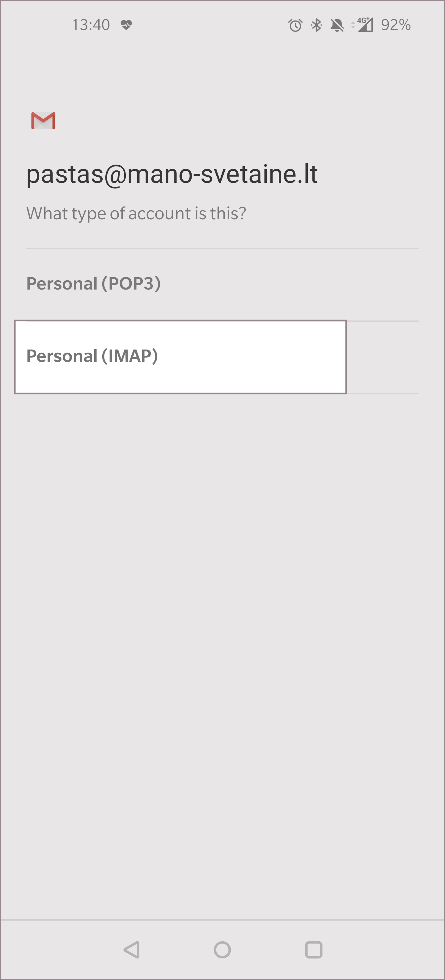Tap the 13:40 clock in status bar

coord(91,25)
